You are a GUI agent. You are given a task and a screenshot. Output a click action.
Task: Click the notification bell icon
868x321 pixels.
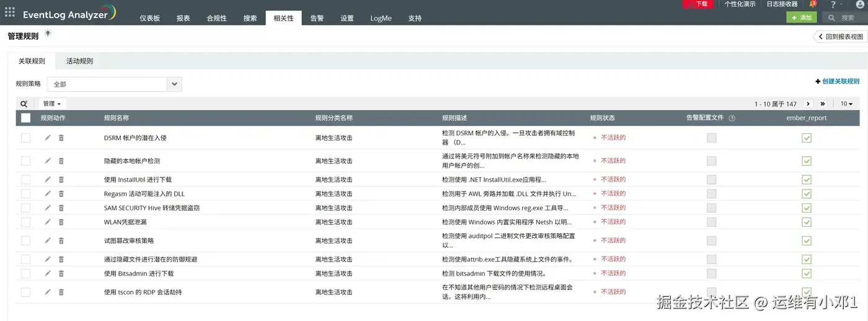(813, 4)
